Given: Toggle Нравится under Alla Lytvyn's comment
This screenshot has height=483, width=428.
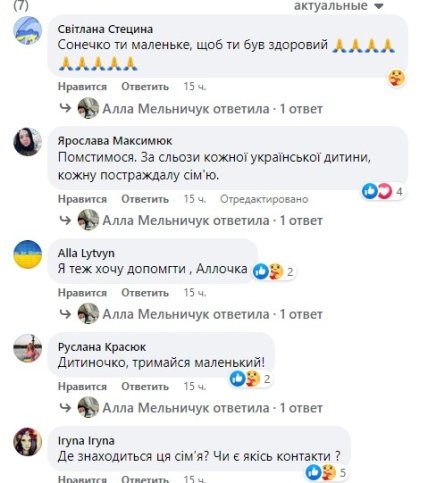Looking at the screenshot, I should (82, 293).
